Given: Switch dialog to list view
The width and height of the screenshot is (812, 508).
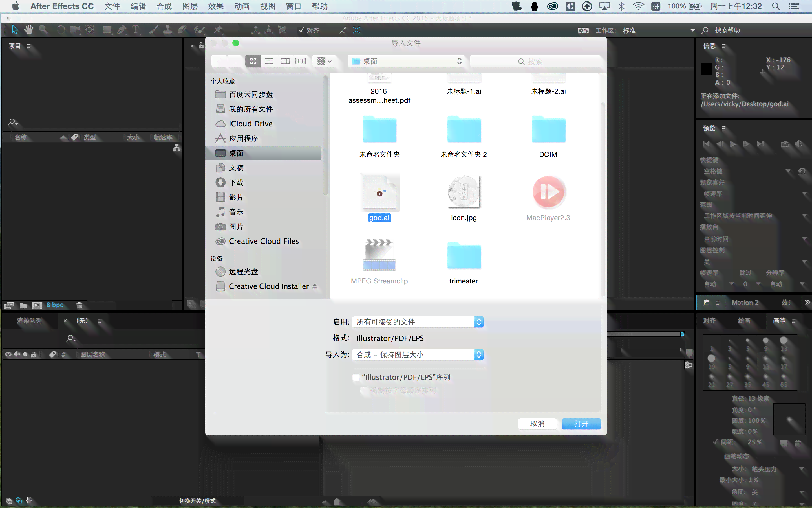Looking at the screenshot, I should tap(269, 61).
